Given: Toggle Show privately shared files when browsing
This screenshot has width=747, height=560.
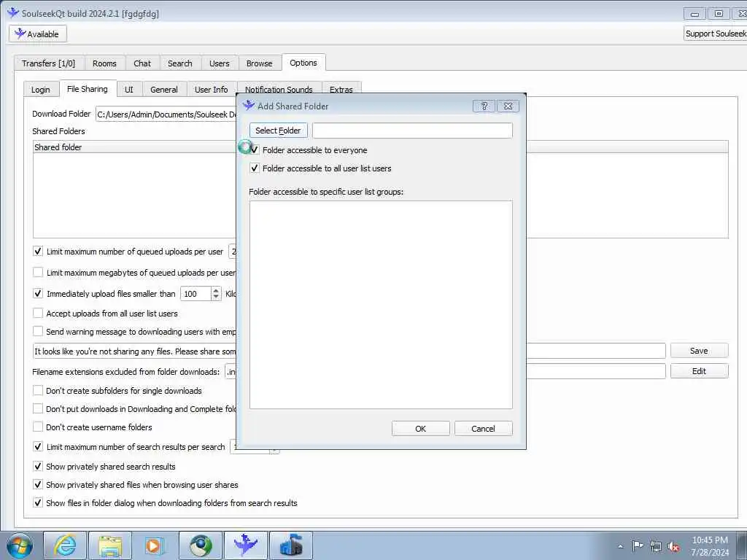Looking at the screenshot, I should tap(38, 484).
